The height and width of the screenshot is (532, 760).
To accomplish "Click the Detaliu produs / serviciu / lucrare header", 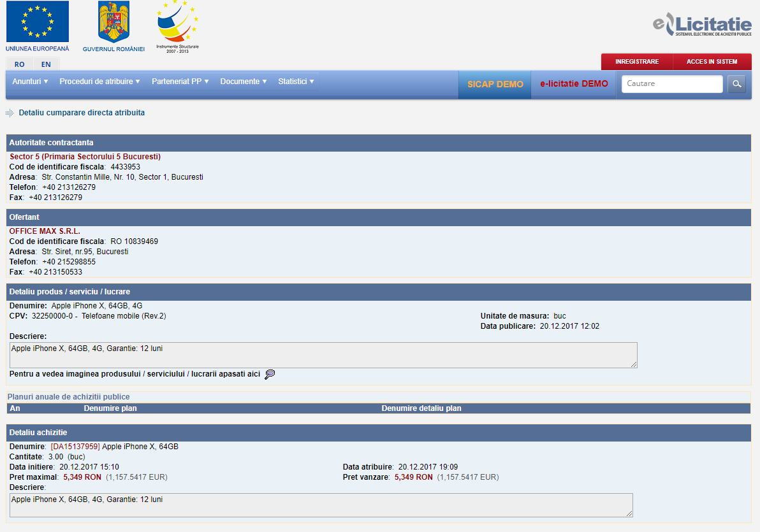I will tap(379, 292).
